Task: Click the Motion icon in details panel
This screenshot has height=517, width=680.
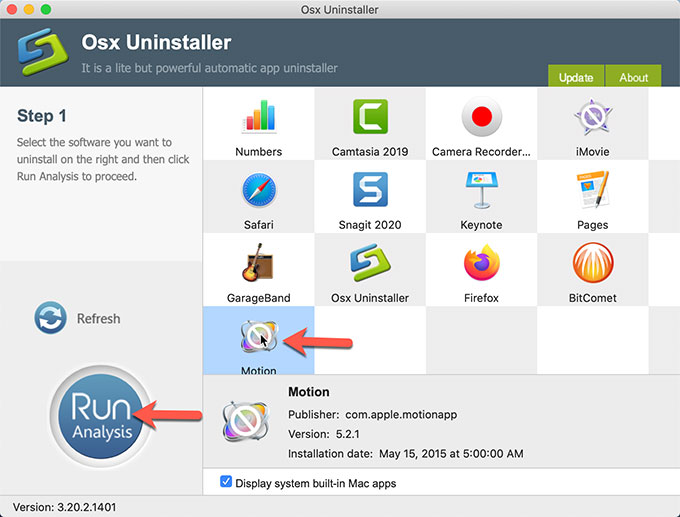Action: tap(246, 421)
